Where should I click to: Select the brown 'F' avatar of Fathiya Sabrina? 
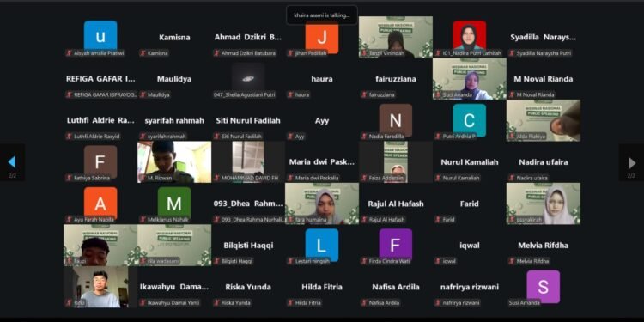pyautogui.click(x=100, y=161)
